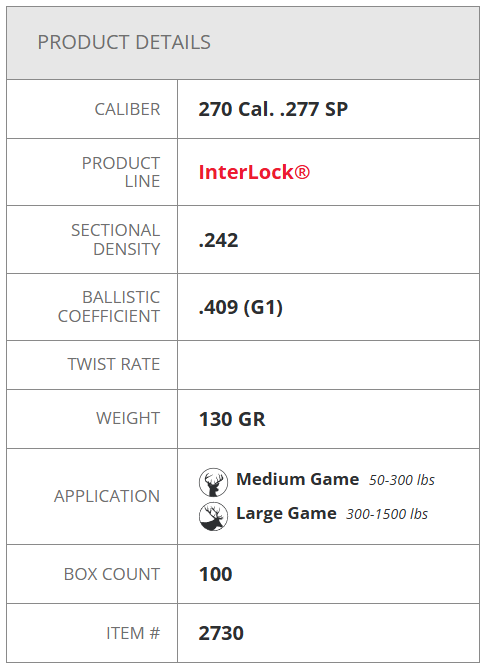Select the .409 (G1) coefficient value
This screenshot has width=485, height=667.
(x=240, y=307)
